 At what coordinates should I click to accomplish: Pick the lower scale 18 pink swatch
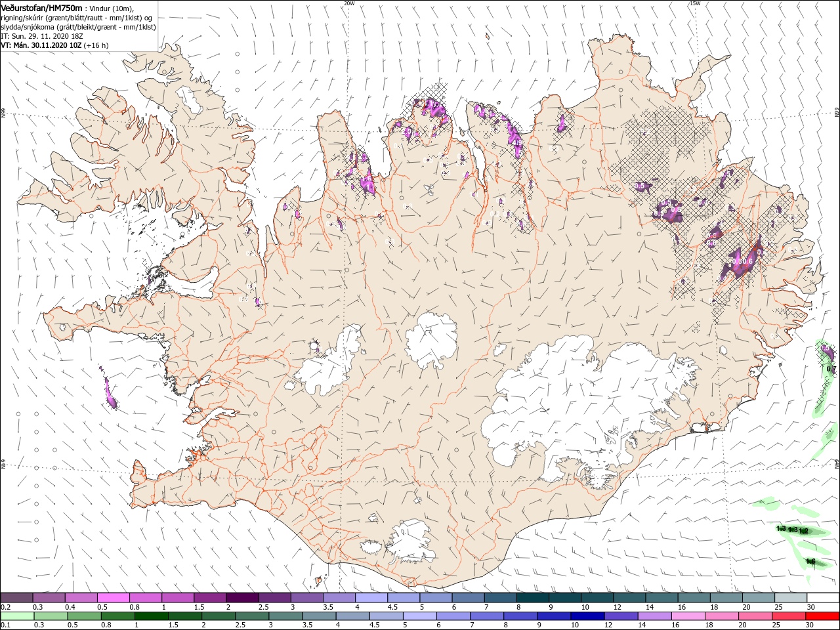(722, 616)
